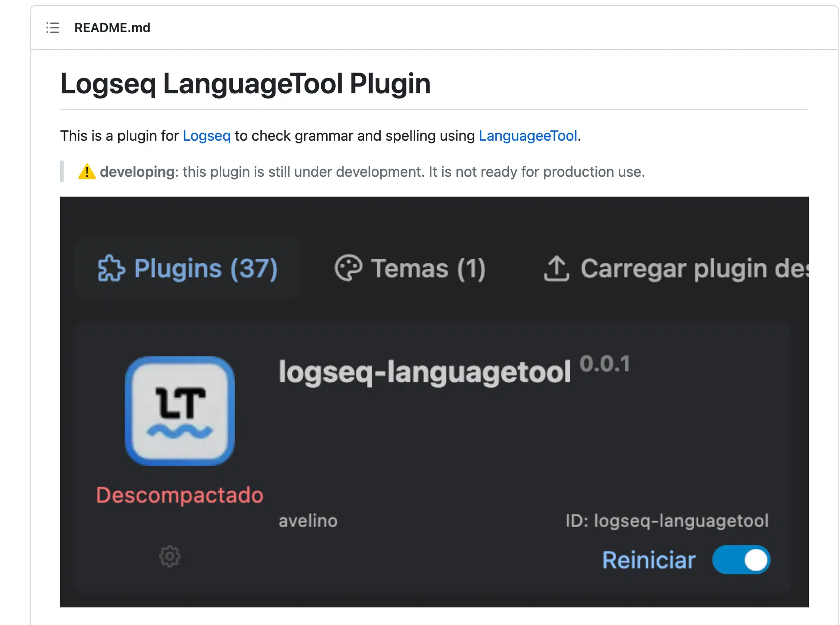The width and height of the screenshot is (840, 625).
Task: Click the yellow warning emoji icon
Action: pos(87,171)
